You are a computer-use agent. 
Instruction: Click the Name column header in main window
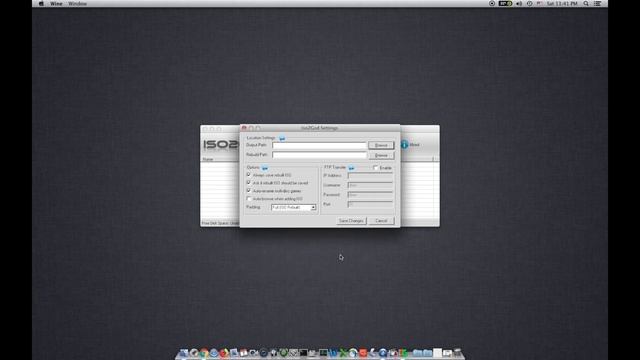point(208,159)
